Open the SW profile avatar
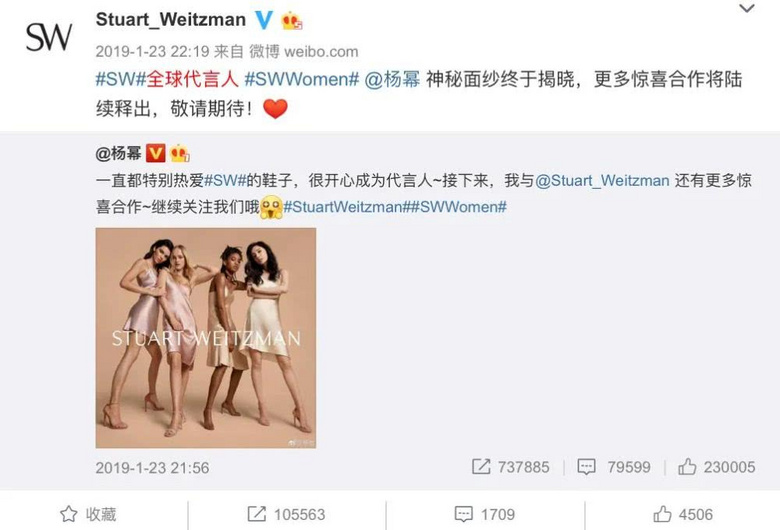Image resolution: width=780 pixels, height=530 pixels. (x=49, y=36)
